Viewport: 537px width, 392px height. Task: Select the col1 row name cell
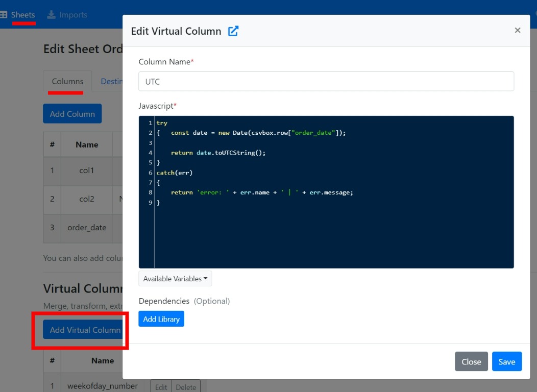coord(87,170)
